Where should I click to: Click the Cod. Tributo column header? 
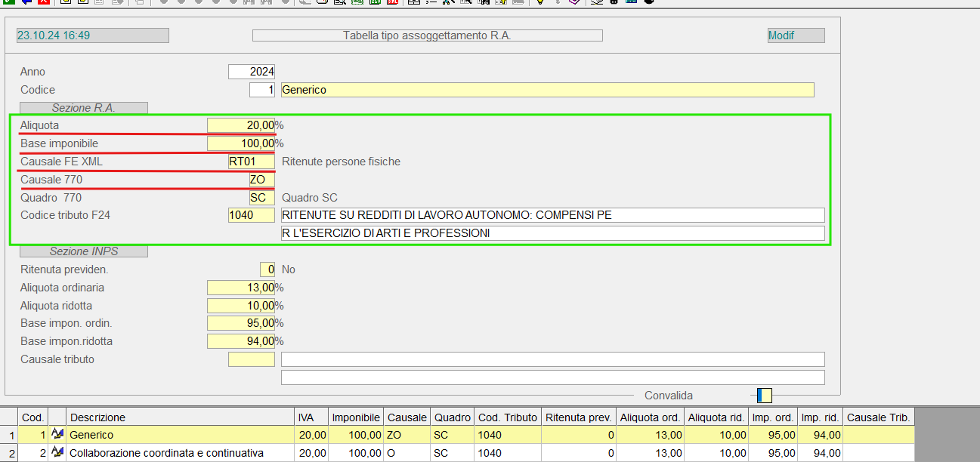point(508,417)
